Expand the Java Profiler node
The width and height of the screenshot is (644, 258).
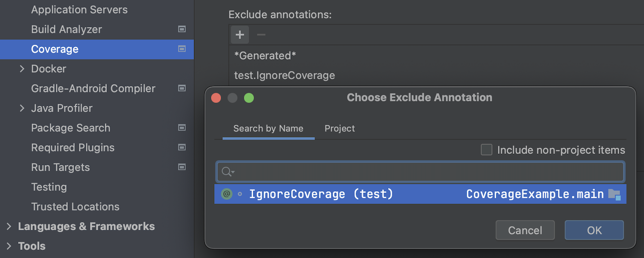22,108
